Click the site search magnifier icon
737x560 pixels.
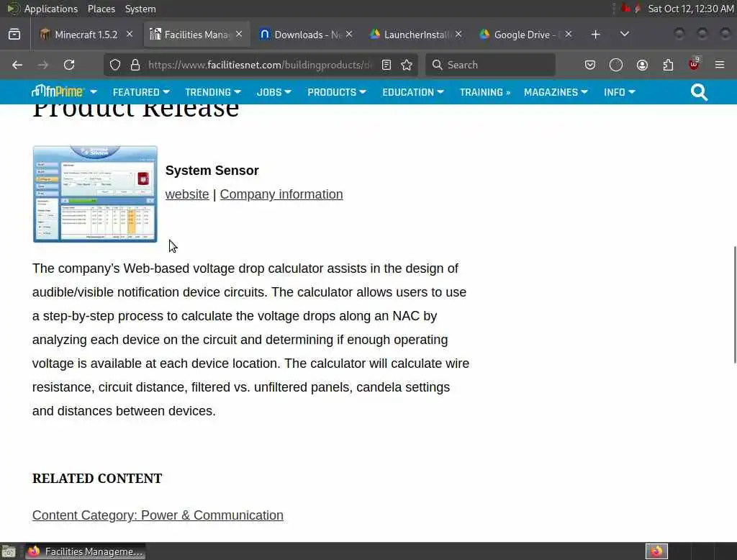tap(699, 92)
